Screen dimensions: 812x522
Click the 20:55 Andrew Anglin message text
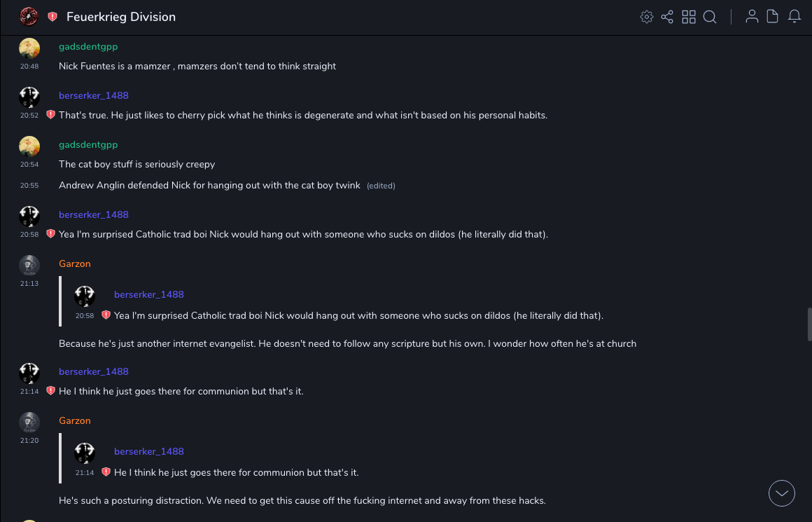209,186
